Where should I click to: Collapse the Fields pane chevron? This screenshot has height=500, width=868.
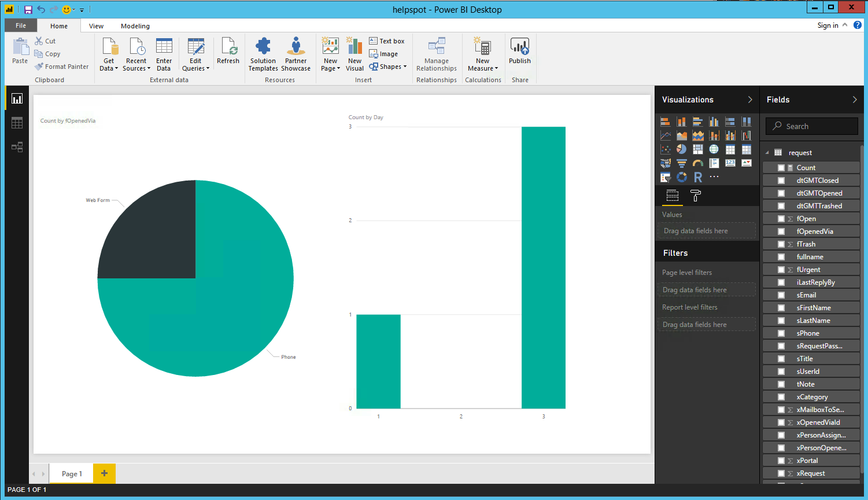click(855, 100)
